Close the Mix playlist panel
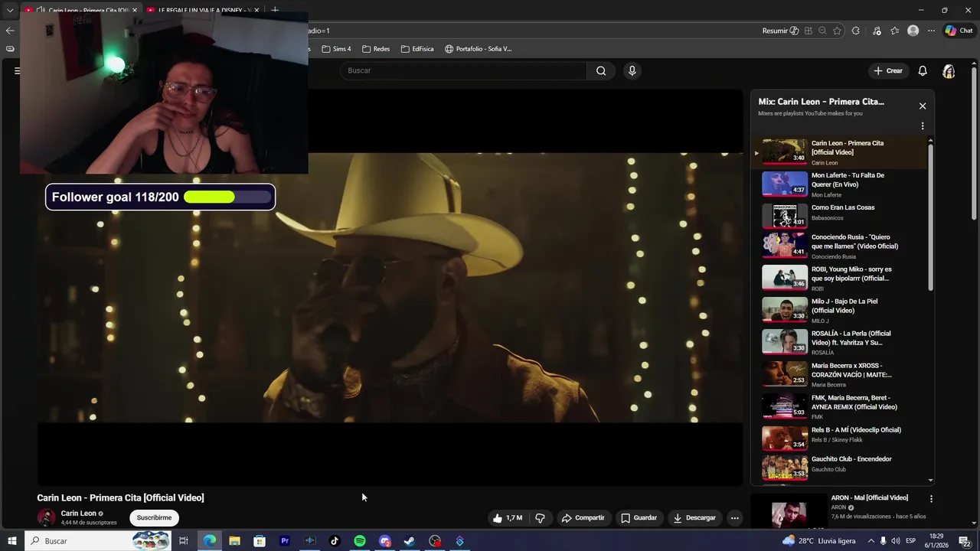 click(923, 106)
